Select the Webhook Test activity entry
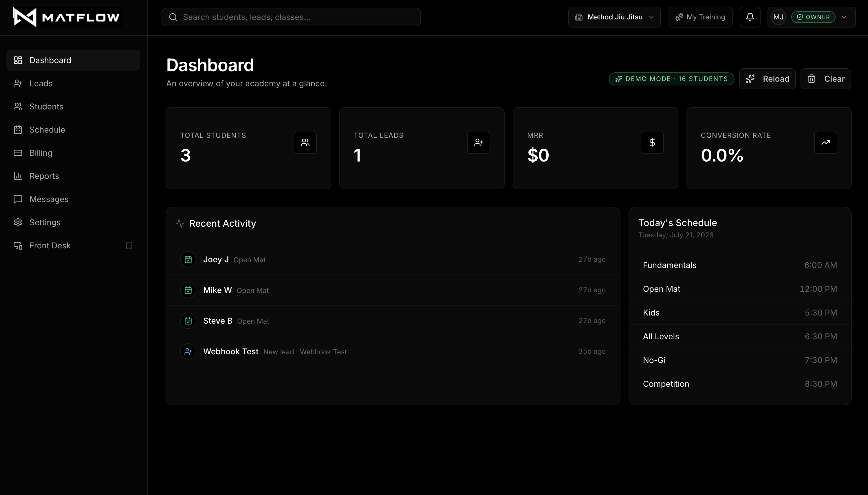The width and height of the screenshot is (868, 495). [393, 351]
